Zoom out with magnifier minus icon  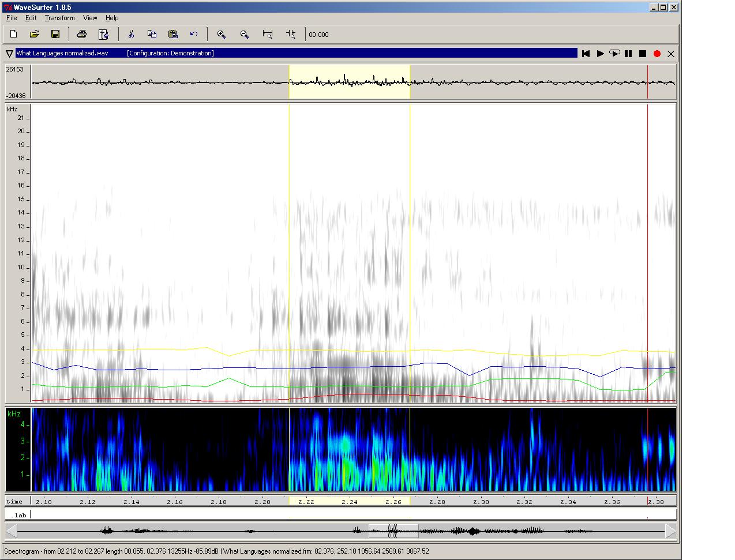tap(245, 35)
